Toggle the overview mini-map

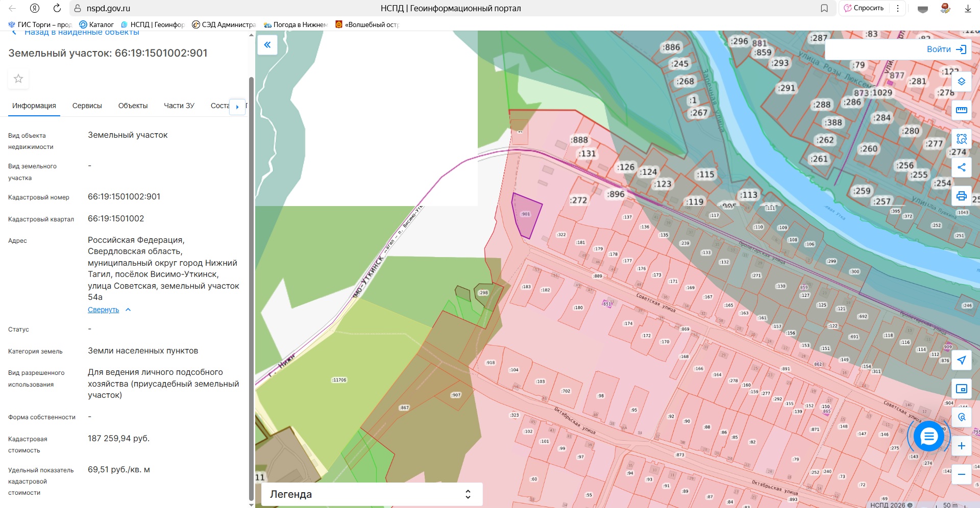961,389
